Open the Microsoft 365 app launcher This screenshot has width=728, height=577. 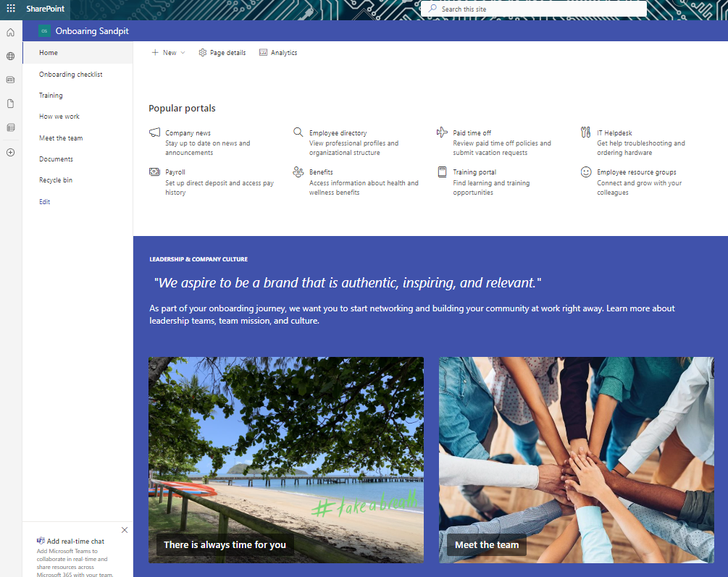[x=11, y=9]
